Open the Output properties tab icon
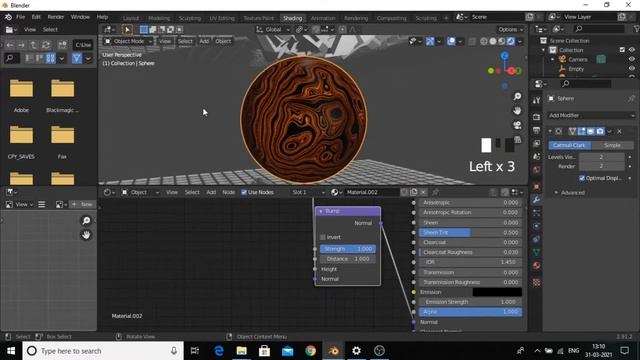The image size is (640, 360). [536, 130]
